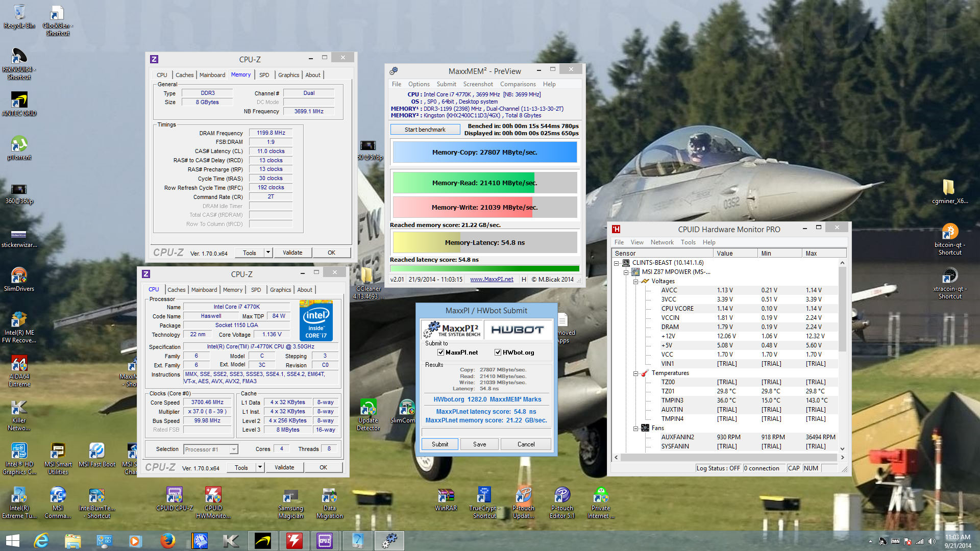Screen dimensions: 980x551
Task: Open Internet Explorer from the taskbar
Action: [x=41, y=541]
